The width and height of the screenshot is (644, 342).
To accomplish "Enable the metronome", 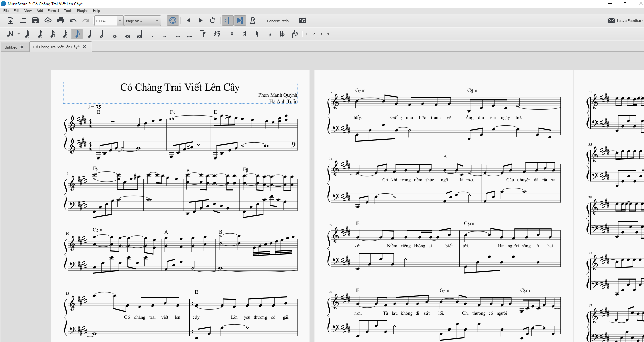I will [x=253, y=21].
